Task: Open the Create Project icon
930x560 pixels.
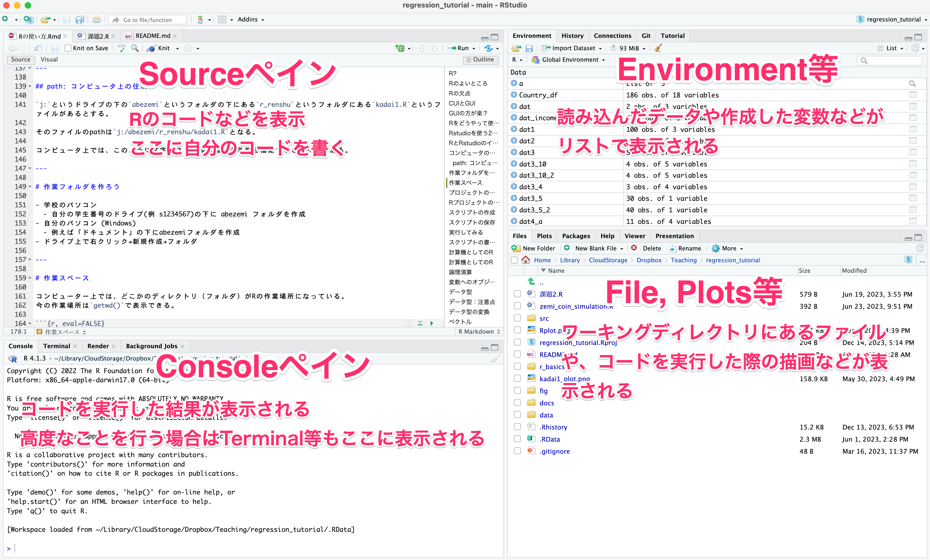Action: click(28, 19)
